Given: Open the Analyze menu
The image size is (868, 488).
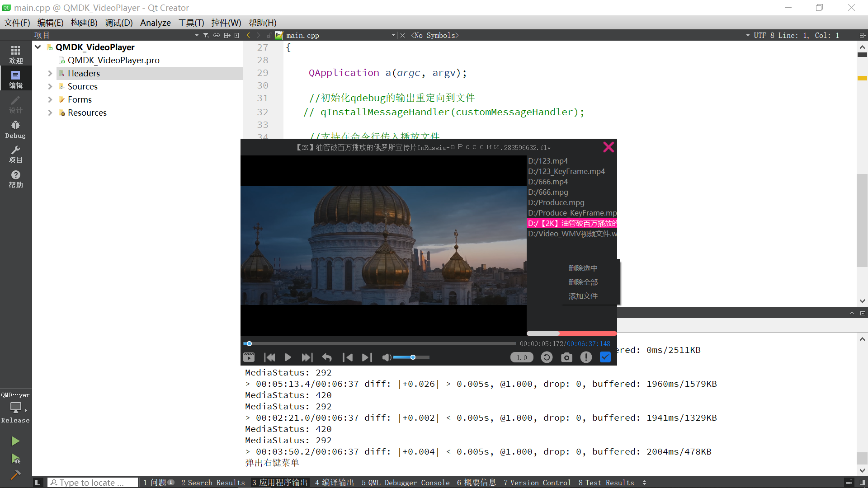Looking at the screenshot, I should (x=155, y=23).
